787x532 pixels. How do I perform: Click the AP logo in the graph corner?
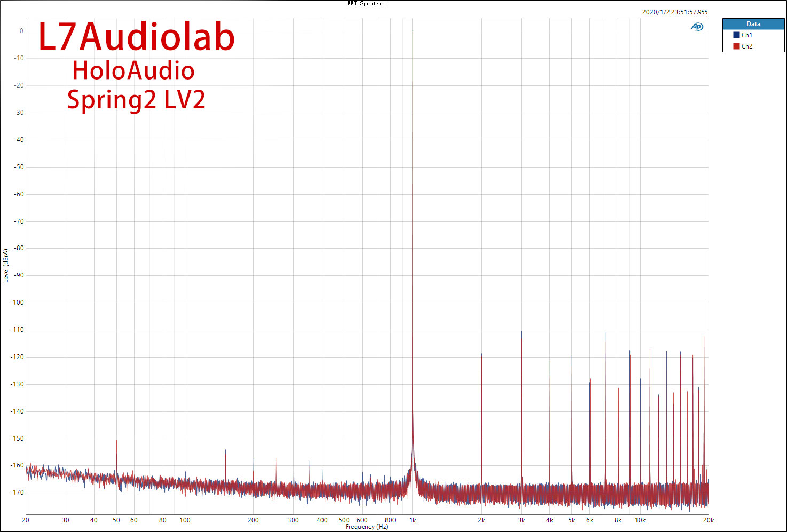click(697, 27)
